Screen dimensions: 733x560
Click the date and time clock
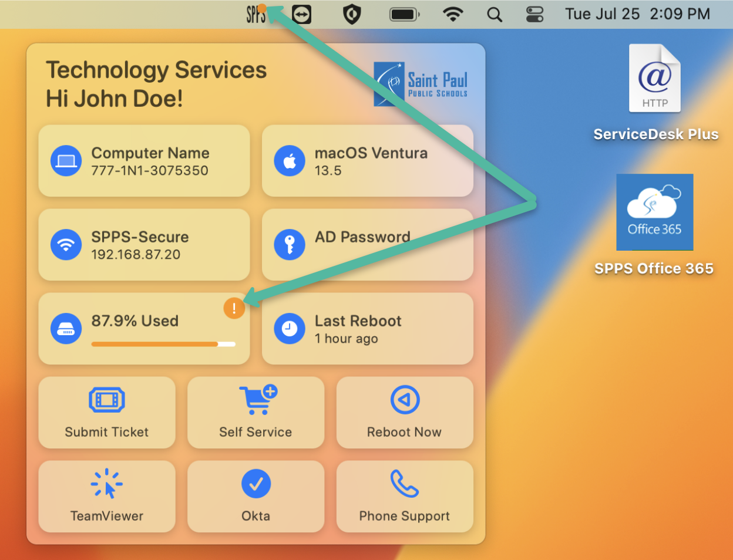tap(638, 14)
